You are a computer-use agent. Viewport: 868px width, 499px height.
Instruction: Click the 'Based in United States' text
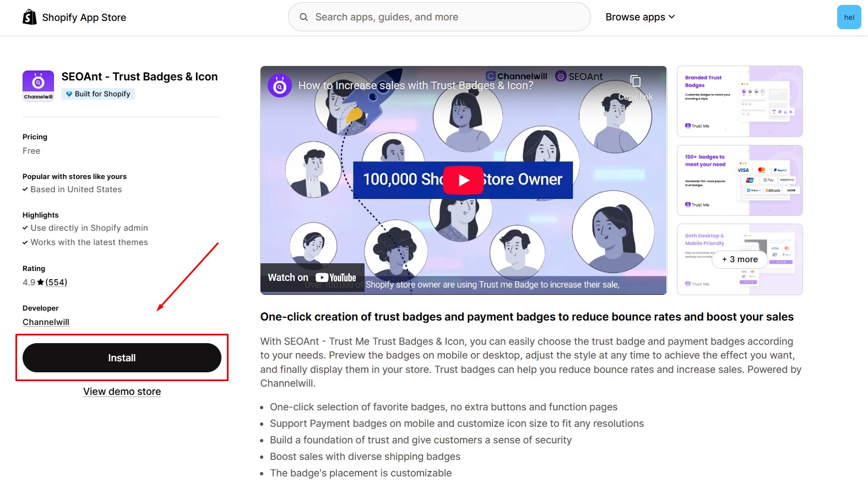point(76,189)
